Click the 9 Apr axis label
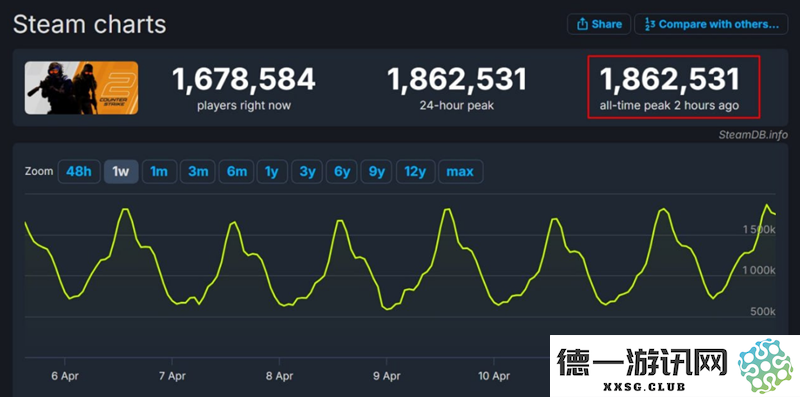Image resolution: width=800 pixels, height=397 pixels. pyautogui.click(x=386, y=377)
